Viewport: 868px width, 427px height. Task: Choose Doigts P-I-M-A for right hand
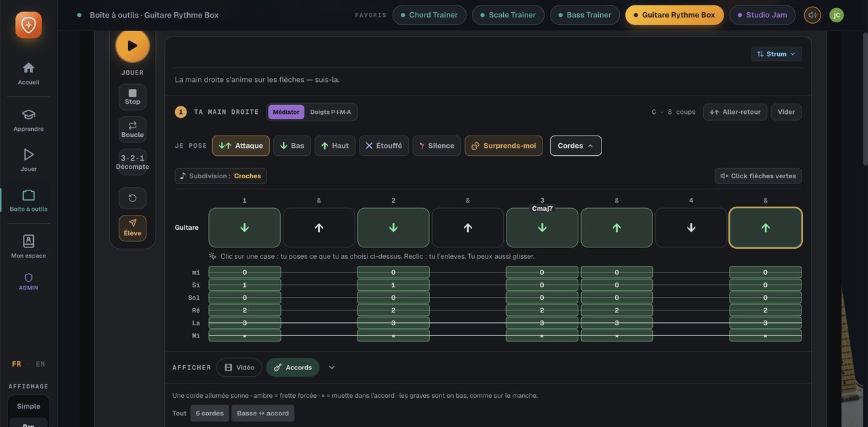click(331, 112)
